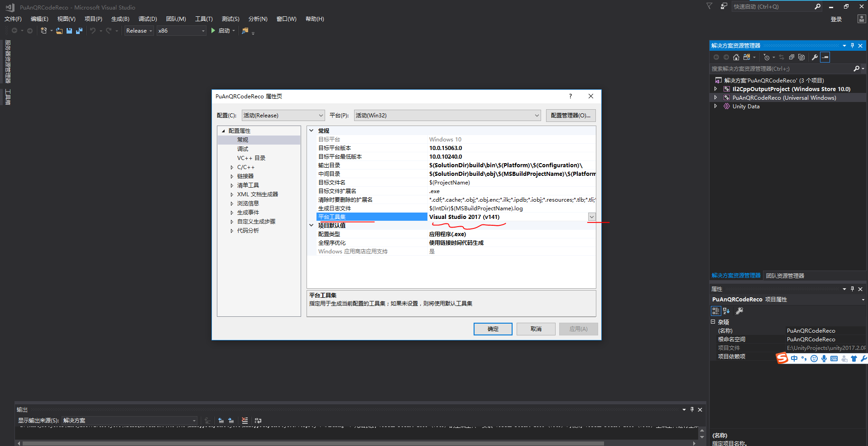Select the Save file icon on the toolbar

click(69, 30)
